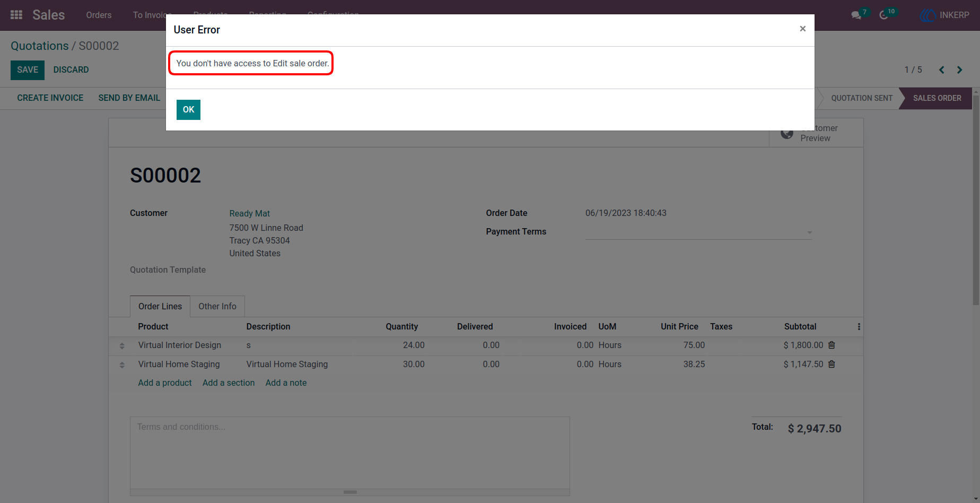Click the Terms and conditions text area
Image resolution: width=980 pixels, height=503 pixels.
(349, 453)
